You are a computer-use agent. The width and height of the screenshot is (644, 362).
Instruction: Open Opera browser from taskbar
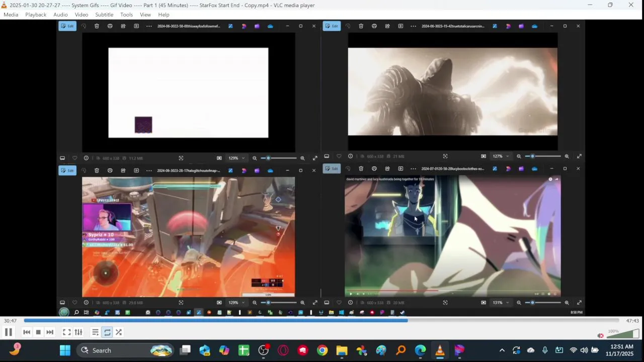click(x=283, y=350)
